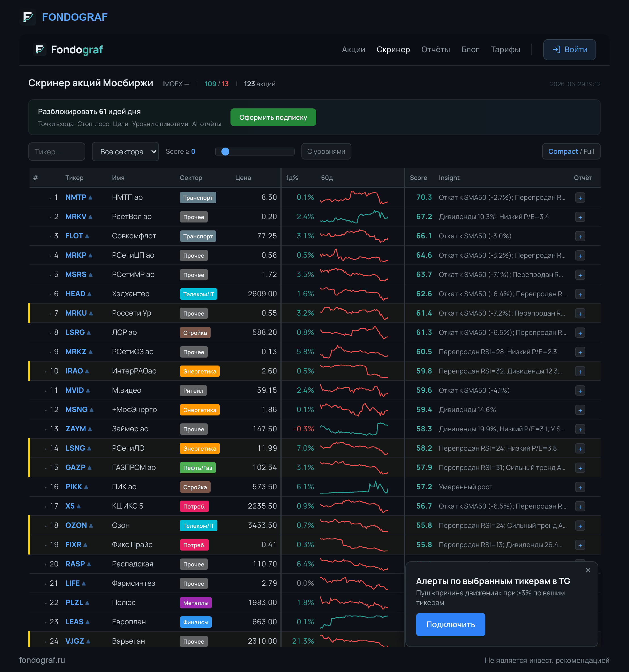629x672 pixels.
Task: Sort by the Сектор column header
Action: pyautogui.click(x=191, y=178)
